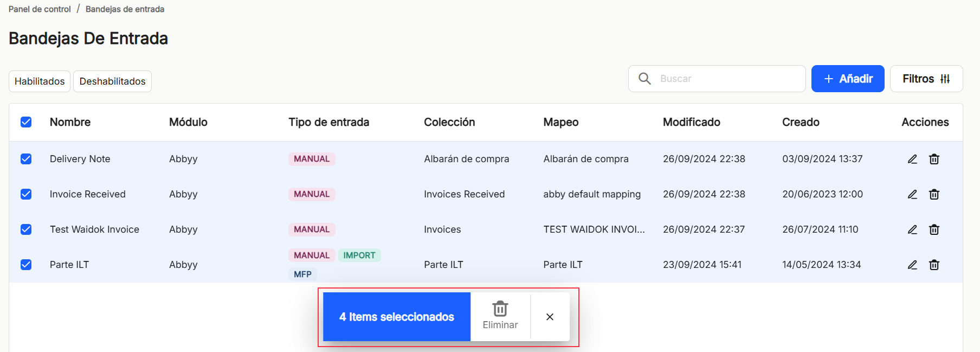The image size is (980, 352).
Task: Sort by Tipo de entrada column header
Action: coord(328,122)
